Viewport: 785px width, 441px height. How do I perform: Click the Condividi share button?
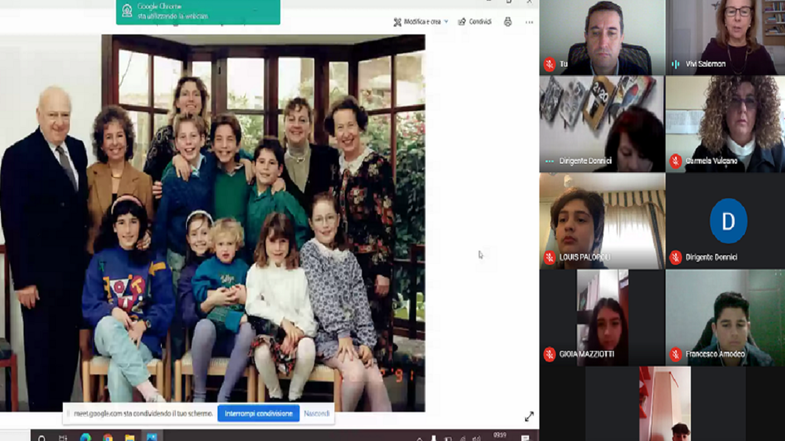tap(475, 22)
